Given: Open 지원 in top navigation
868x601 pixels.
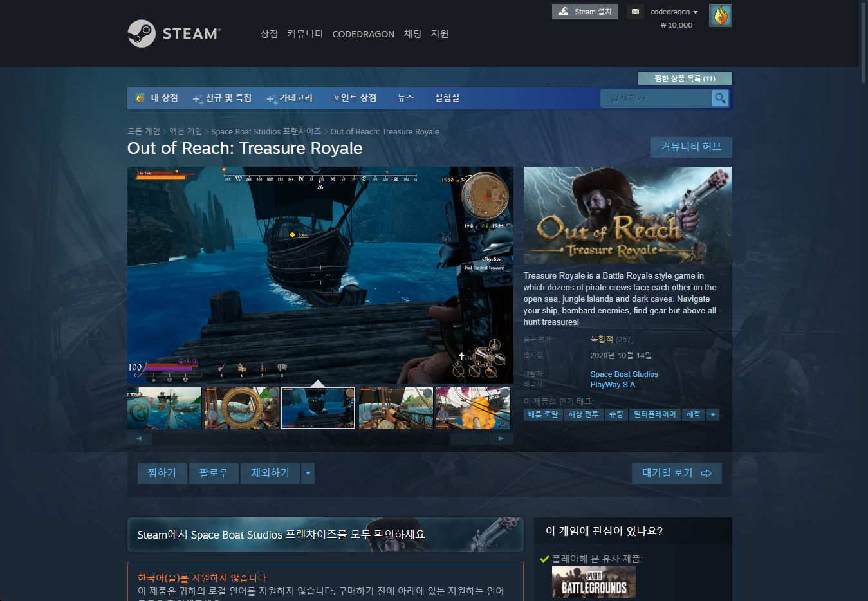Looking at the screenshot, I should pos(439,33).
